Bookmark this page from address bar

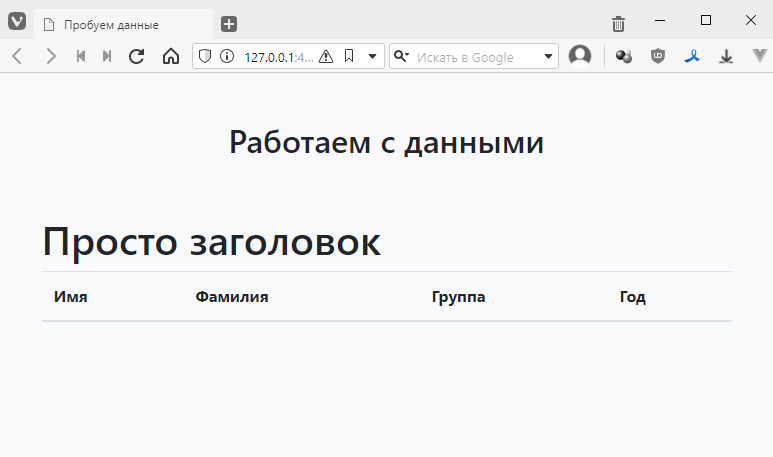(x=348, y=57)
